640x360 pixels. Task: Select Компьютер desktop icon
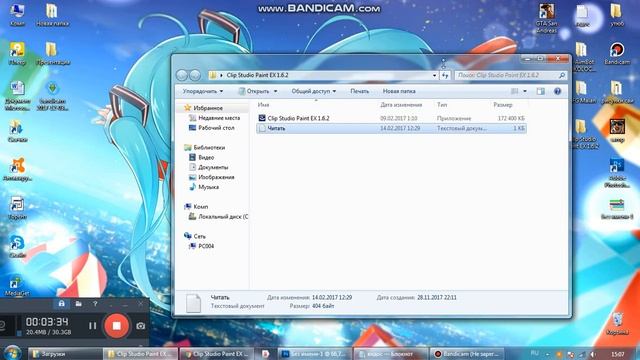[17, 15]
